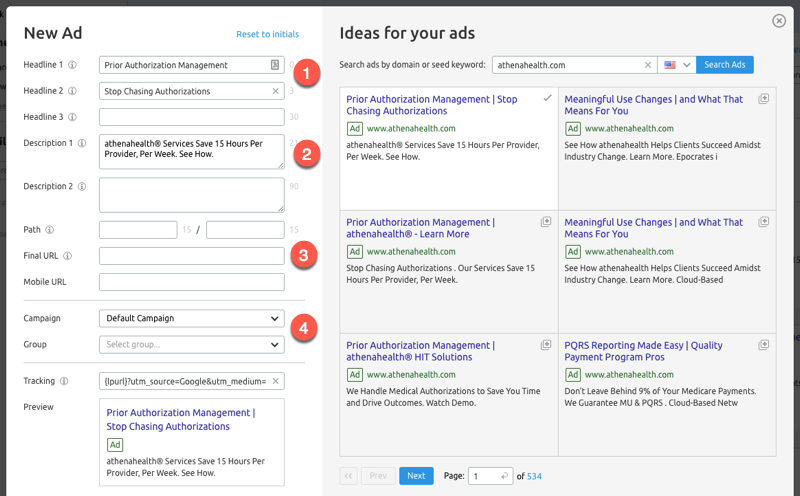The height and width of the screenshot is (496, 800).
Task: Click the info icon next to Headline 1
Action: [73, 65]
